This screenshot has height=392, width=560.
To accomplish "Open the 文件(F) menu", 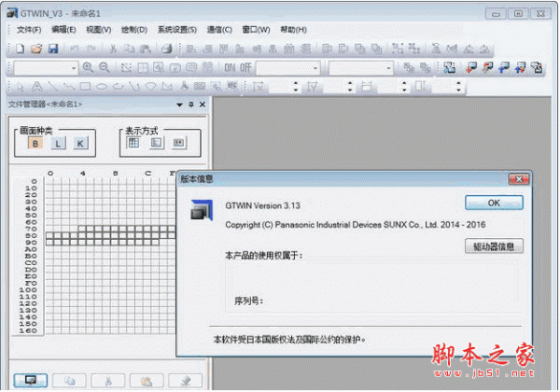I will point(29,30).
